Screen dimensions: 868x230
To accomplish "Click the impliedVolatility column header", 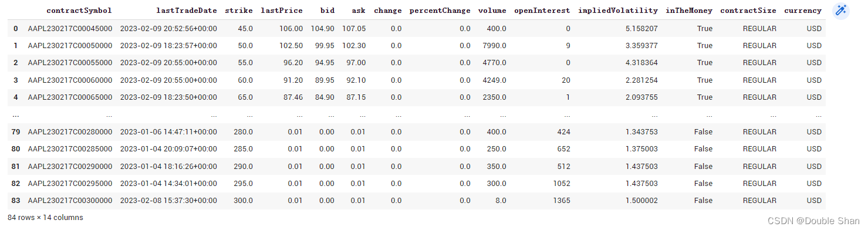I will [x=618, y=11].
